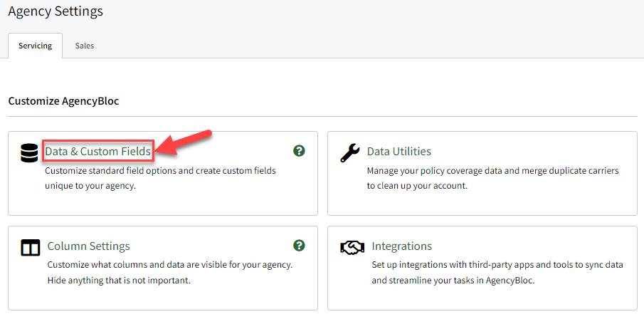The image size is (644, 319).
Task: Click the Customize AgencyBloc heading
Action: (x=63, y=101)
